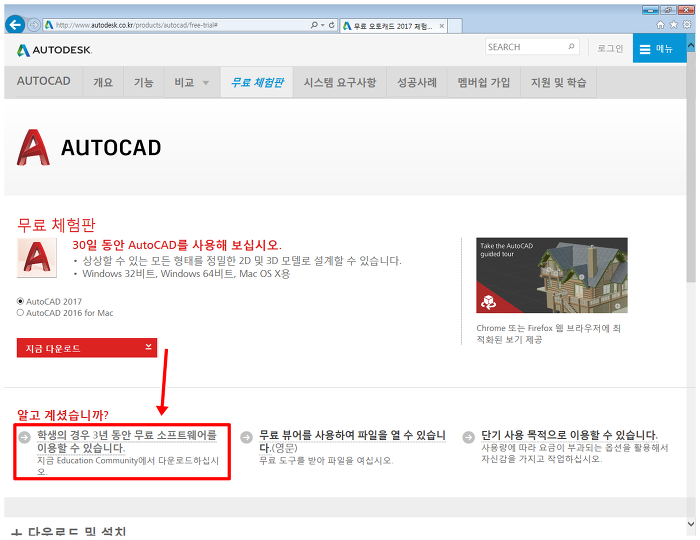700x540 pixels.
Task: Click the 30일 동안 AutoCAD 사용 heading
Action: [x=177, y=245]
